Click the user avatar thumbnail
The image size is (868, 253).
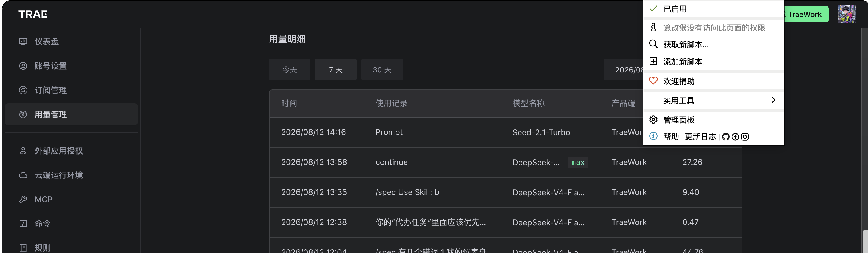(847, 14)
